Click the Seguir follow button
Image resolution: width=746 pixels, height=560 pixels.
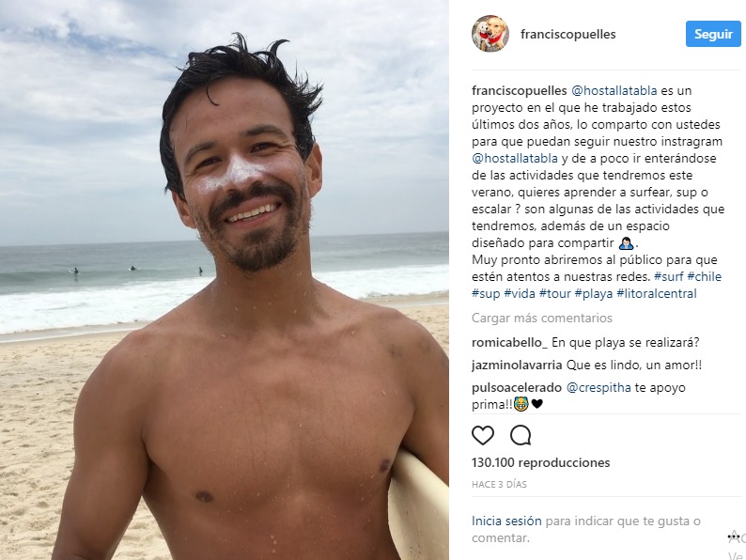click(713, 34)
